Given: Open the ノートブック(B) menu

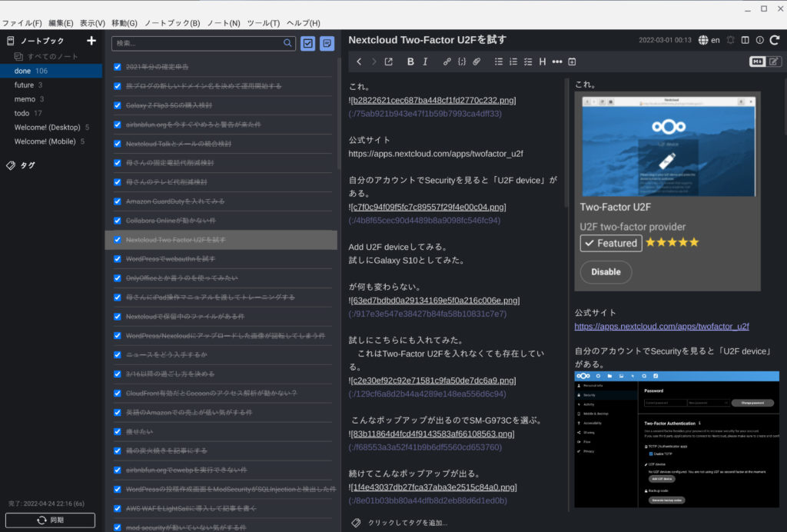Looking at the screenshot, I should pyautogui.click(x=172, y=23).
